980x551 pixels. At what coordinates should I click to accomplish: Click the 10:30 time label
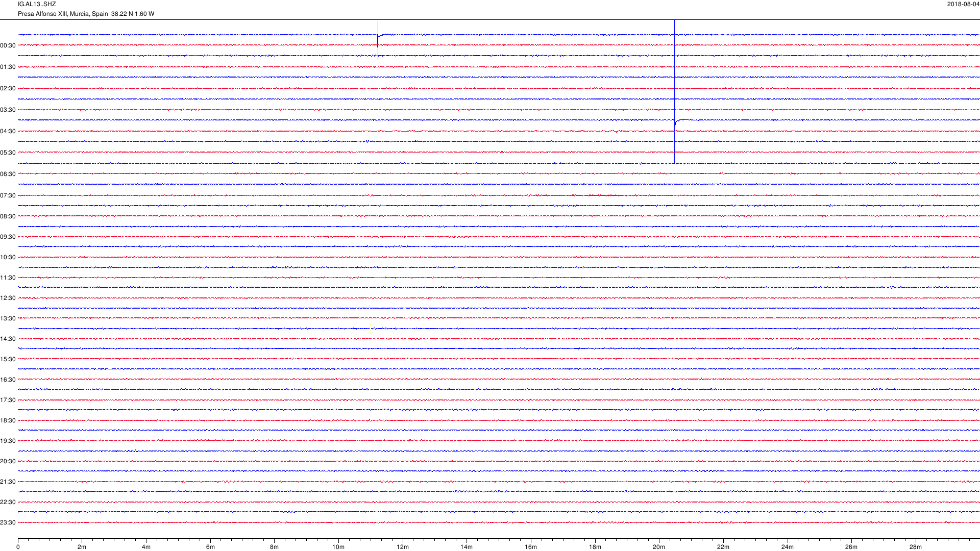(8, 257)
